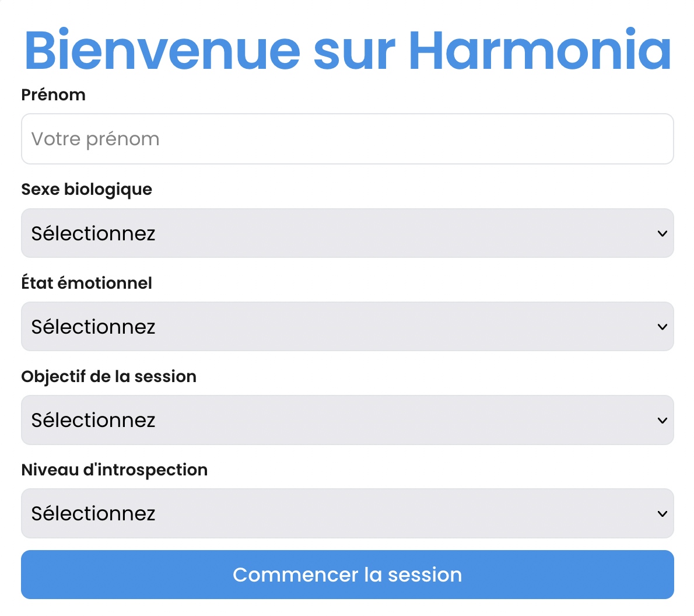Expand the chevron on État émotionnel selector
This screenshot has height=616, width=694.
662,326
